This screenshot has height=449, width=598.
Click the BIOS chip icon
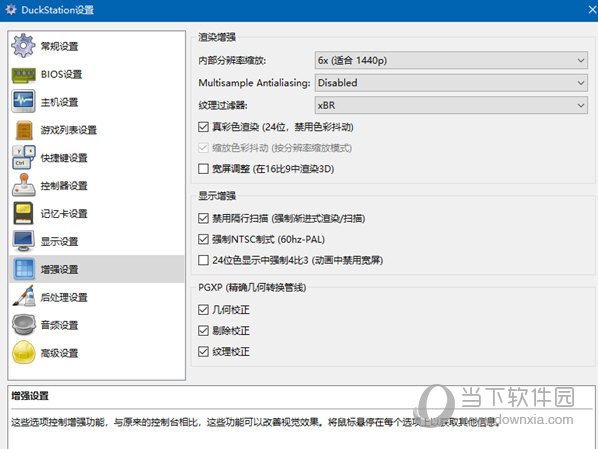23,75
